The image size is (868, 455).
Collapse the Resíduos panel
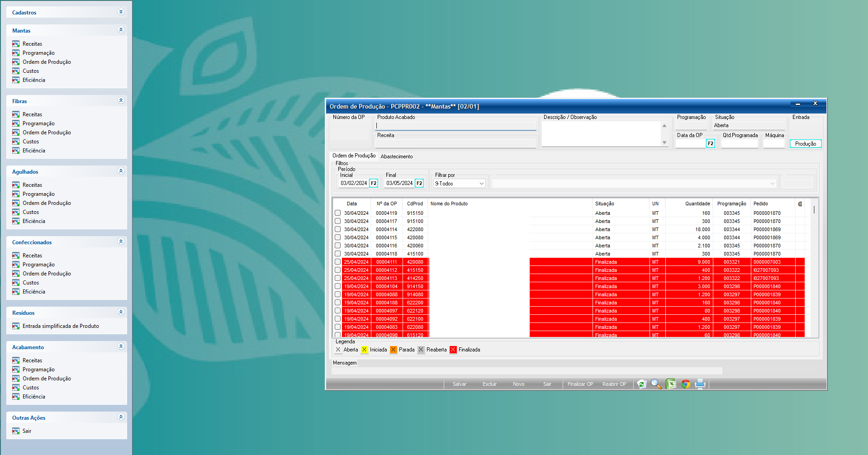coord(121,312)
